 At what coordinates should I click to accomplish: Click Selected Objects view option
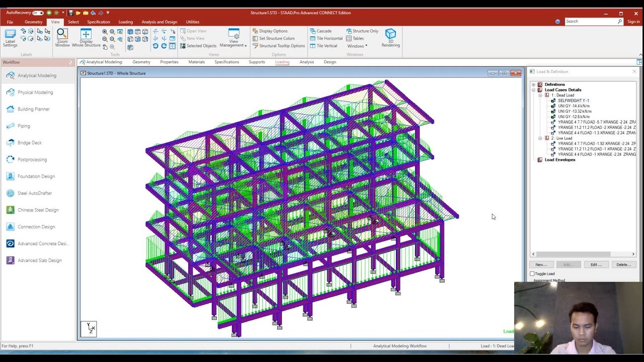pyautogui.click(x=198, y=46)
